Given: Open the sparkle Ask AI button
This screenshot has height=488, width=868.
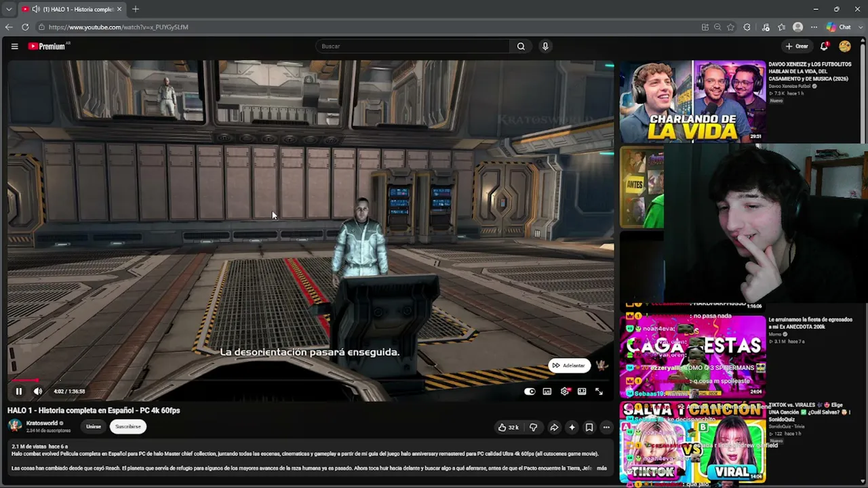Looking at the screenshot, I should click(x=572, y=427).
